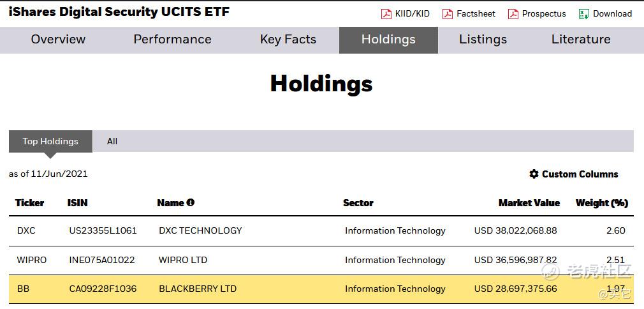644x309 pixels.
Task: Click the Prospectus PDF icon
Action: (x=513, y=14)
